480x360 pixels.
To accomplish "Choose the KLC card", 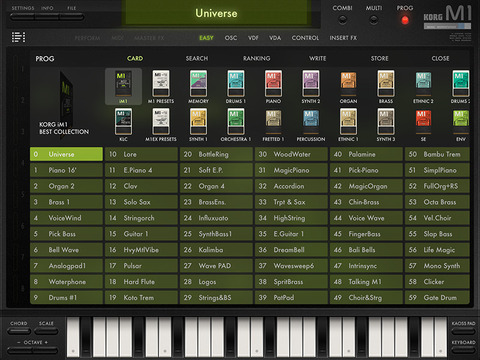I will click(123, 125).
